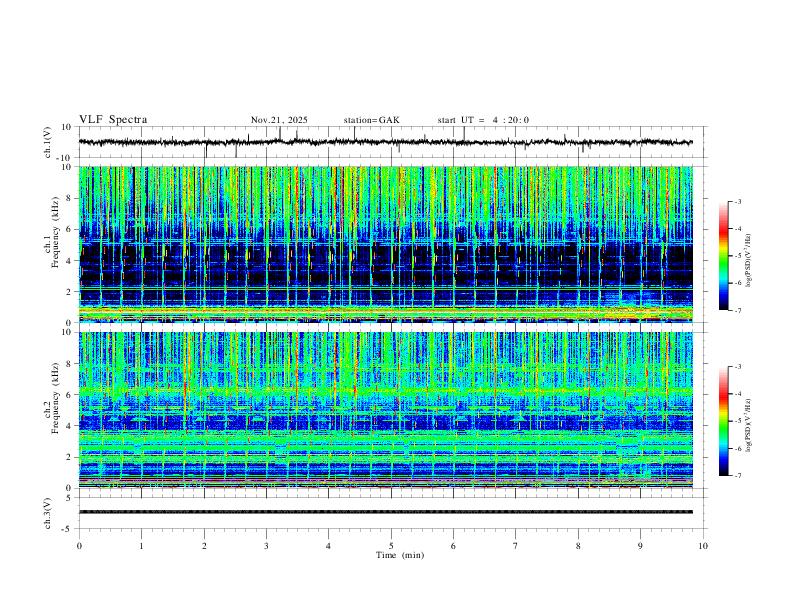Click the "6" kHz tick of ch.2 spectrogram
The width and height of the screenshot is (792, 612).
tap(70, 395)
